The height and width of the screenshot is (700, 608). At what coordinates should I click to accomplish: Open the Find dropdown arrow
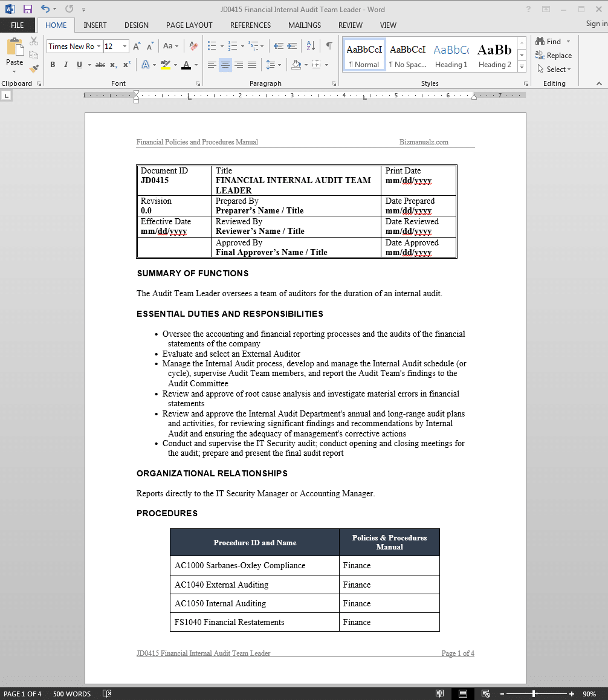(568, 42)
